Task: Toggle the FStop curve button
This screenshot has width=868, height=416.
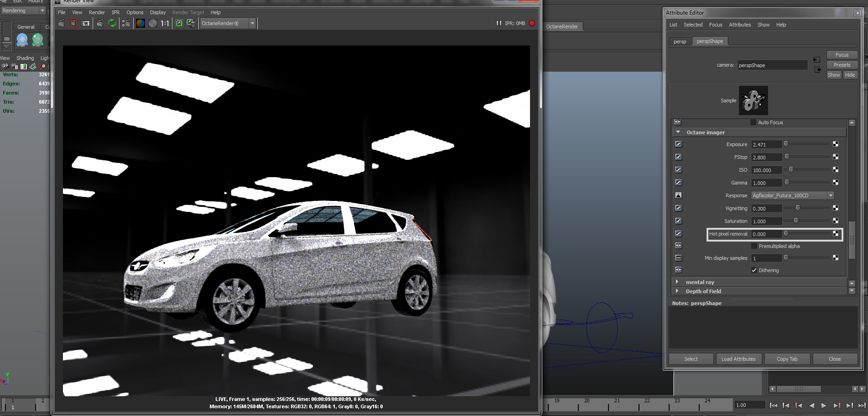Action: (x=678, y=157)
